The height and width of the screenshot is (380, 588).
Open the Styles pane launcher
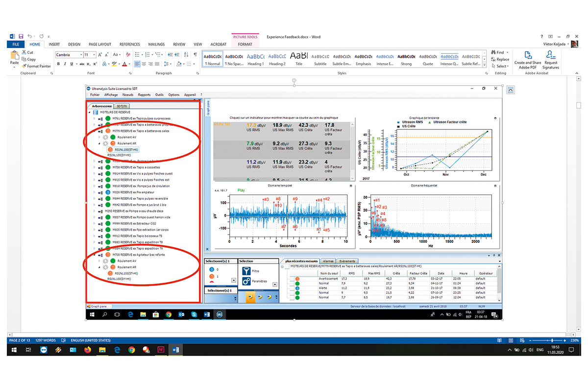(487, 73)
